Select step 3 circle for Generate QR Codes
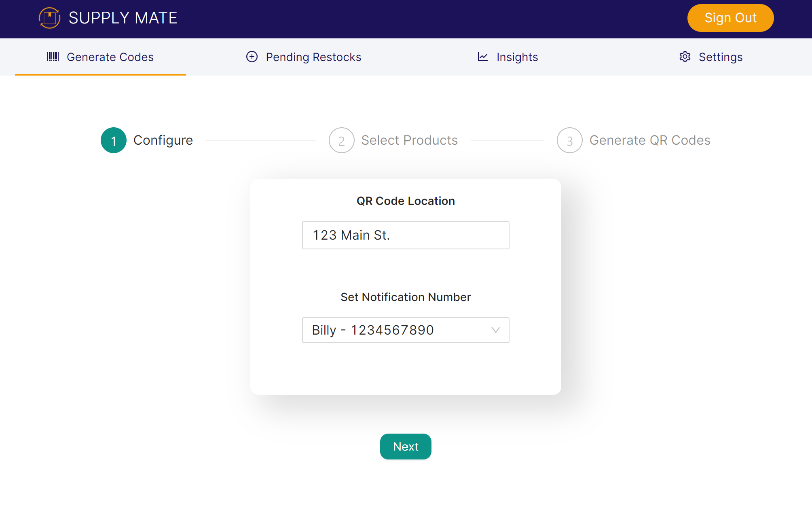 (x=570, y=140)
